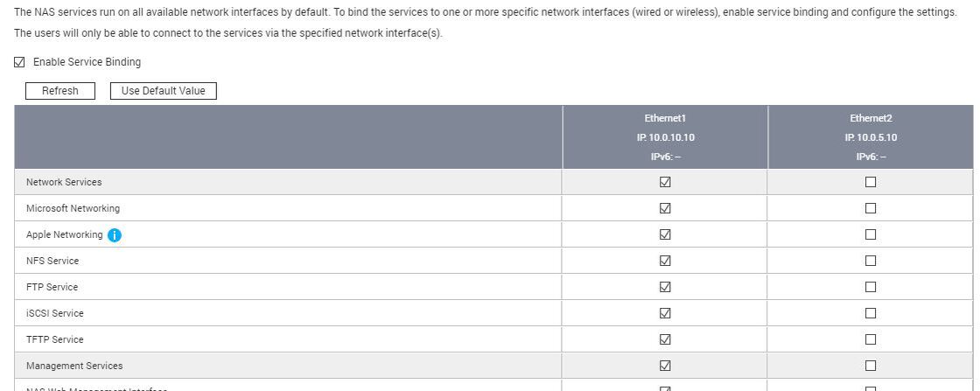Check Apple Networking for Ethernet2

click(x=871, y=234)
